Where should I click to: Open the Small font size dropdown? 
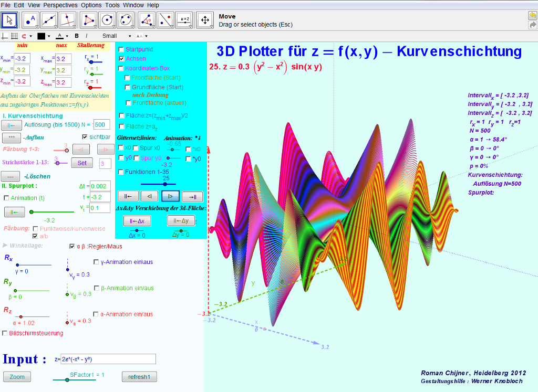[x=117, y=36]
